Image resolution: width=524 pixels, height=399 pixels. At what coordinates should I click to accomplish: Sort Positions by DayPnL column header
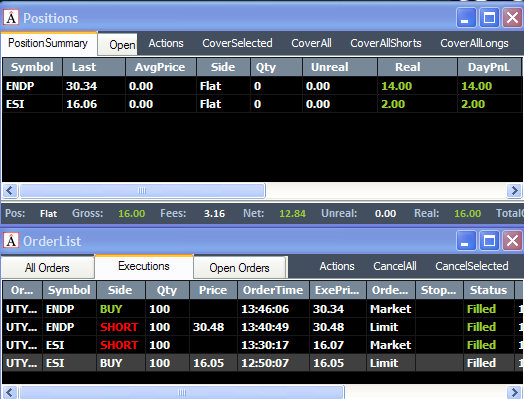[x=490, y=67]
